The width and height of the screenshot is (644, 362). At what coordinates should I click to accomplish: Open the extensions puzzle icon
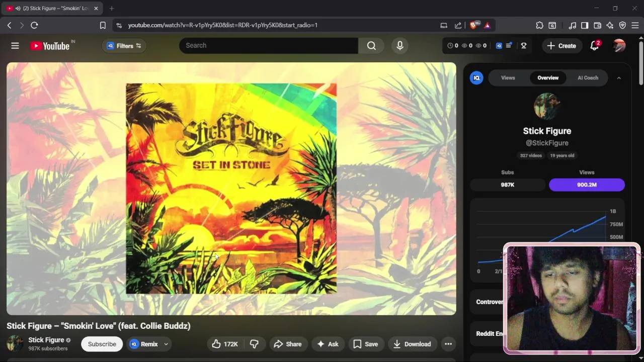(x=540, y=25)
